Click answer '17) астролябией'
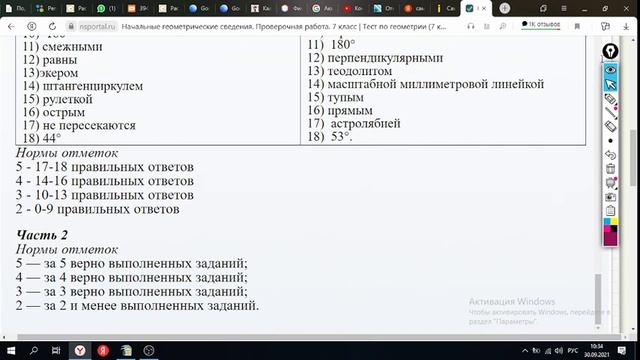 pos(354,123)
